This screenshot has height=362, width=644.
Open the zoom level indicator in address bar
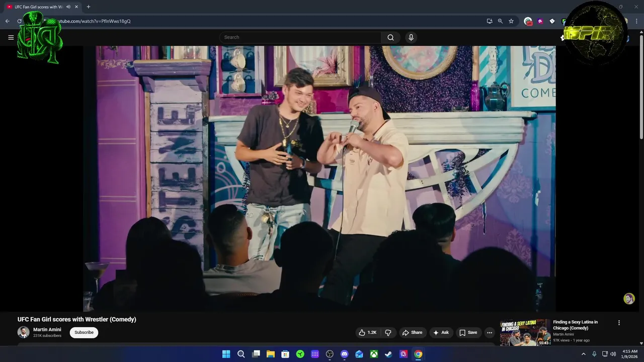pyautogui.click(x=500, y=21)
